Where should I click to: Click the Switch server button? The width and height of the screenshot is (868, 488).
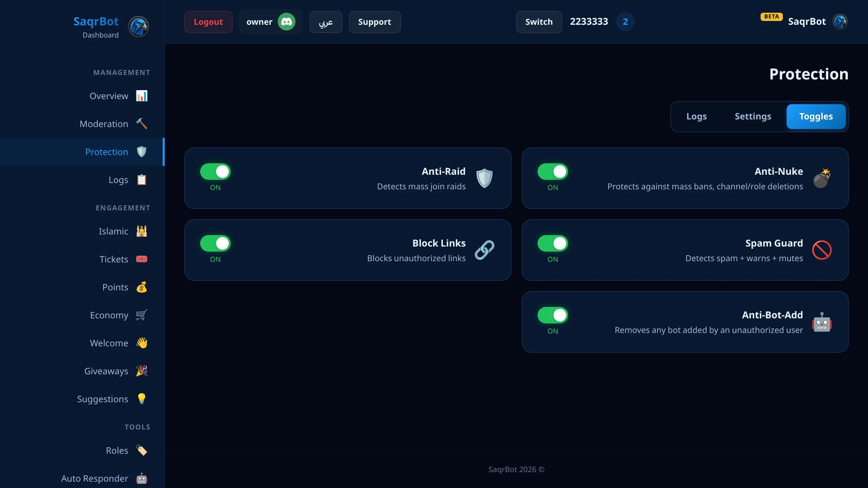coord(539,22)
